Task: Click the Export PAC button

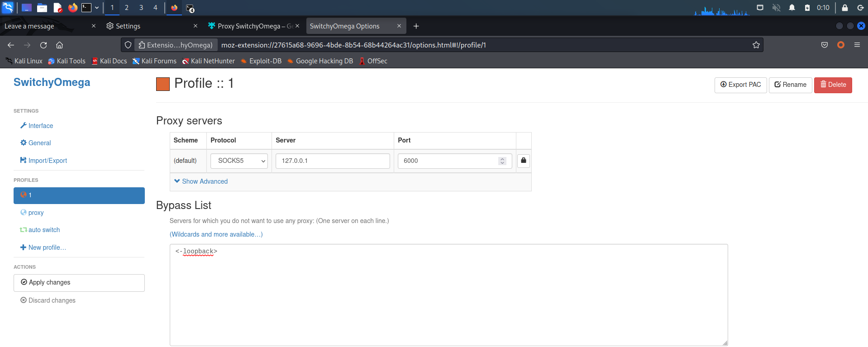Action: [740, 85]
